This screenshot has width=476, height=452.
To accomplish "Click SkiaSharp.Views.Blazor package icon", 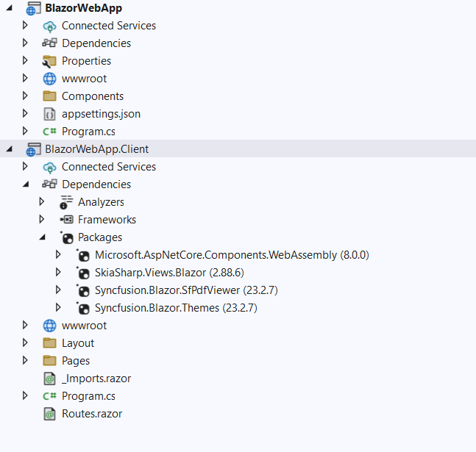I will tap(83, 273).
